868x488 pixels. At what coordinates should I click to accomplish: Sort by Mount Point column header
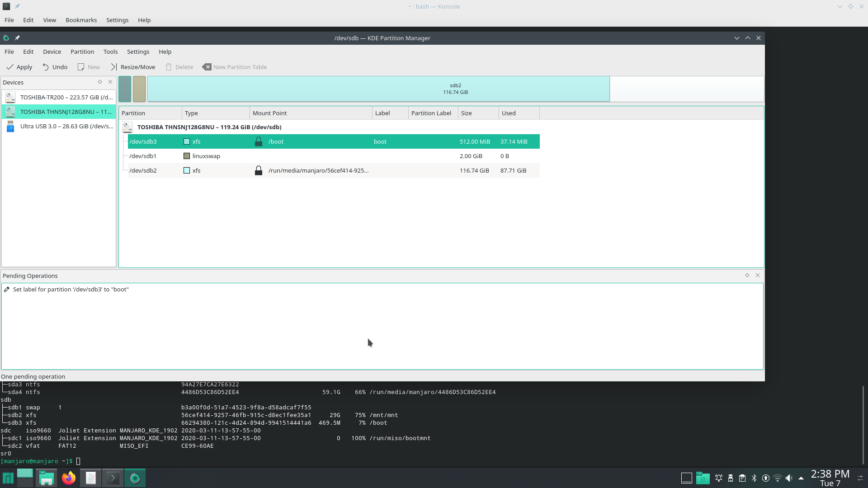click(x=311, y=113)
